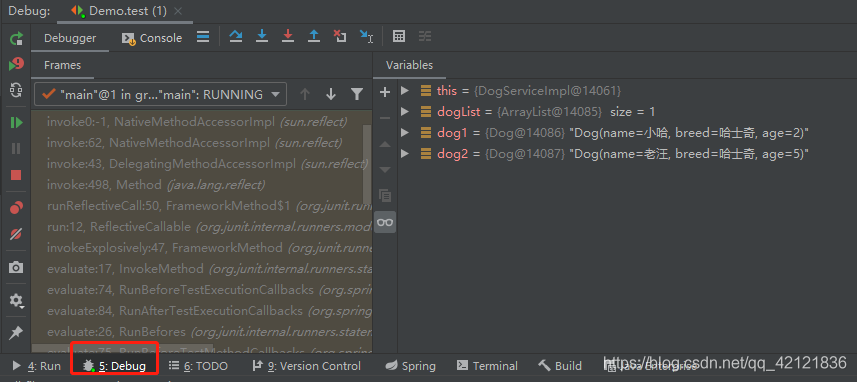Open the thread selector dropdown
857x382 pixels.
[x=160, y=95]
